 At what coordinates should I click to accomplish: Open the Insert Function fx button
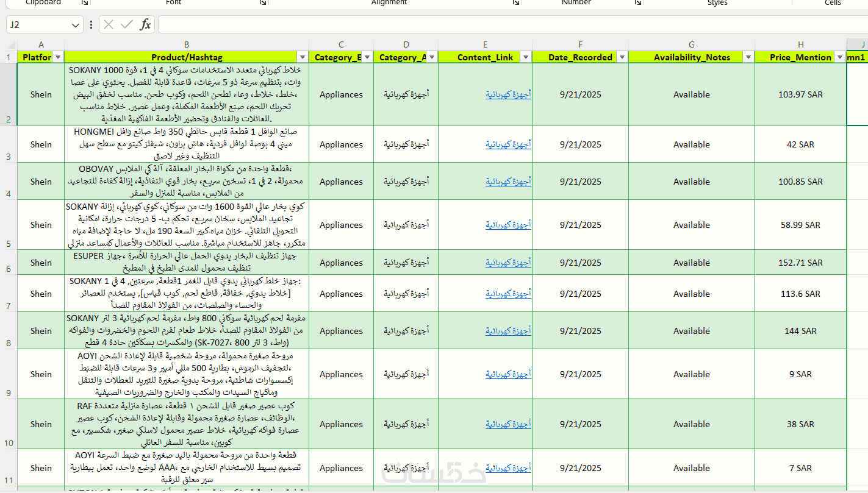coord(146,24)
